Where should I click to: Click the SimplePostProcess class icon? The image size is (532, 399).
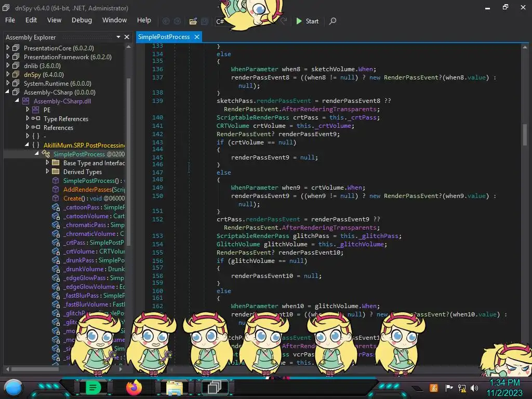click(x=46, y=154)
